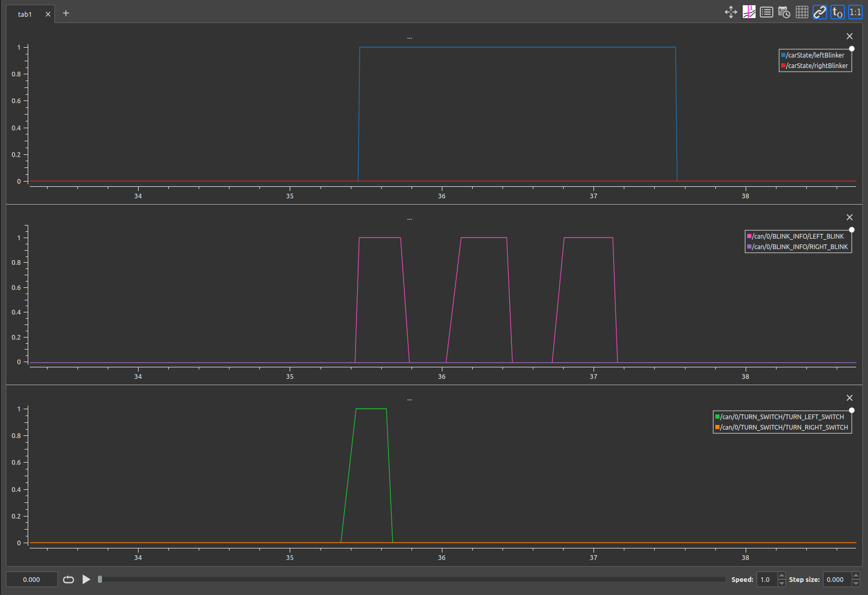Close the BLINK_INFO plot
This screenshot has height=595, width=868.
pyautogui.click(x=850, y=217)
